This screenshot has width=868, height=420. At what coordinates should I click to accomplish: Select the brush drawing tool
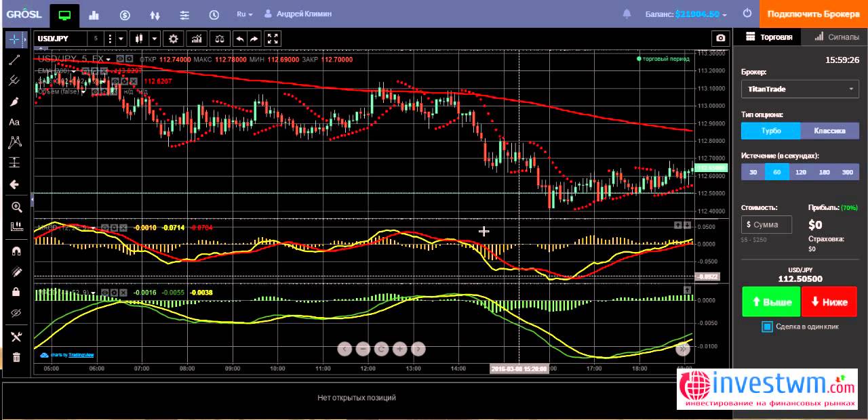coord(14,102)
